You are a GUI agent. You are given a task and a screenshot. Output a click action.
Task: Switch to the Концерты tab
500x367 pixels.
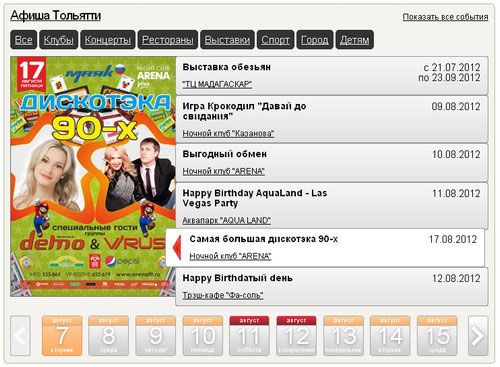point(108,40)
